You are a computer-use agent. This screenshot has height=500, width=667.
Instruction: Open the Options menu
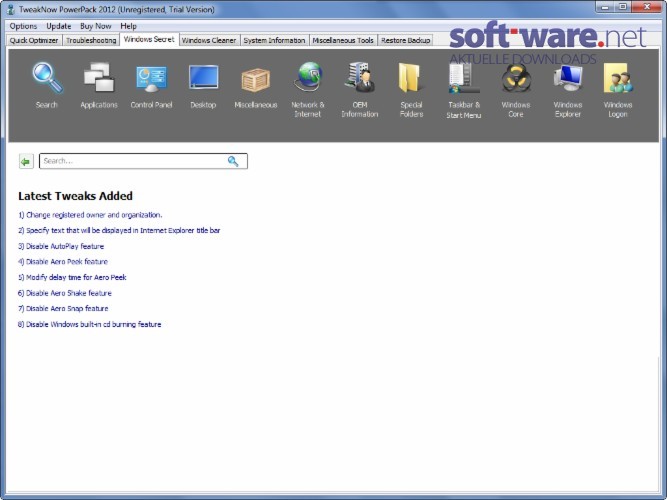[x=23, y=26]
